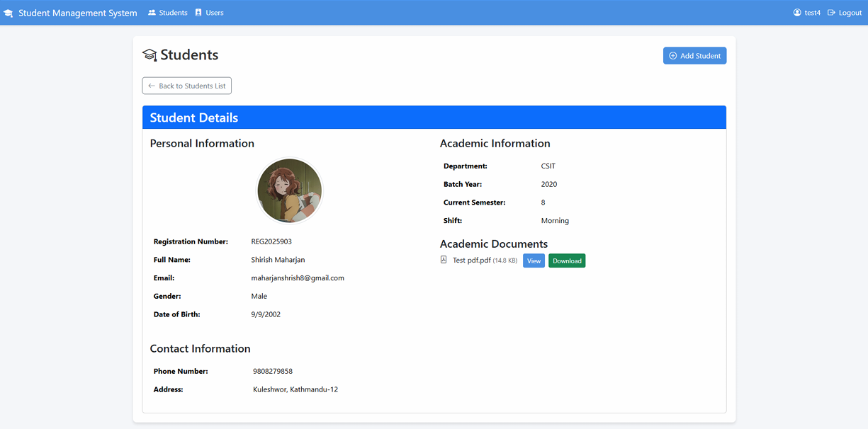868x429 pixels.
Task: Open the Users menu item
Action: tap(209, 13)
